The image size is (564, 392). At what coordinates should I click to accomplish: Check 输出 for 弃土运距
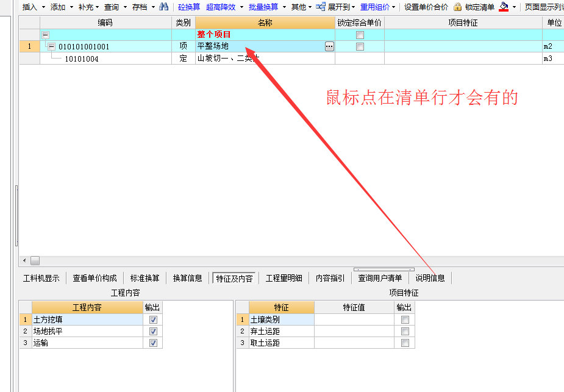point(405,331)
